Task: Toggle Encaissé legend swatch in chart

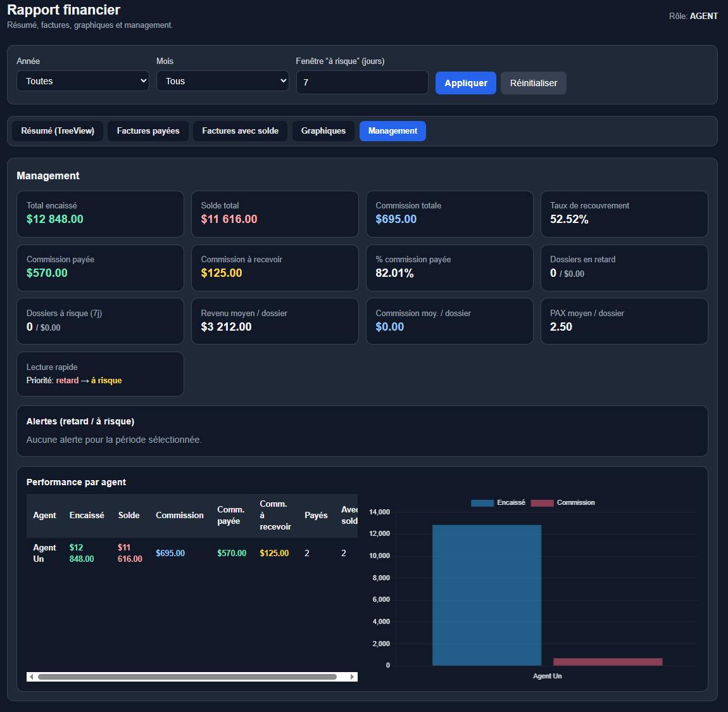Action: [482, 503]
